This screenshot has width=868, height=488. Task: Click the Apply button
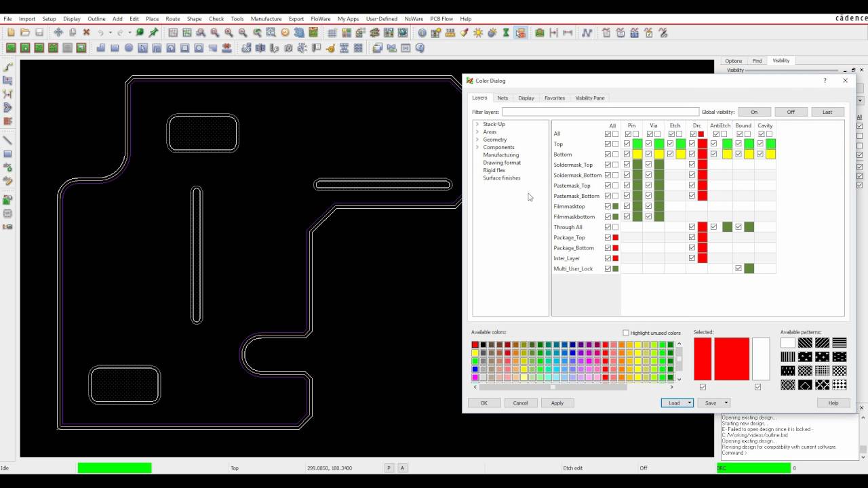pos(557,403)
